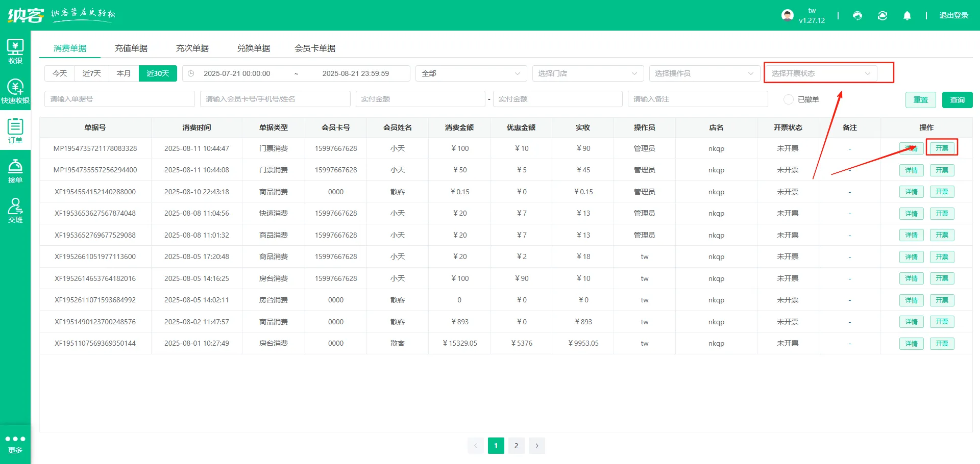Expand the 选择门店 store selector
The height and width of the screenshot is (464, 980).
pos(587,73)
